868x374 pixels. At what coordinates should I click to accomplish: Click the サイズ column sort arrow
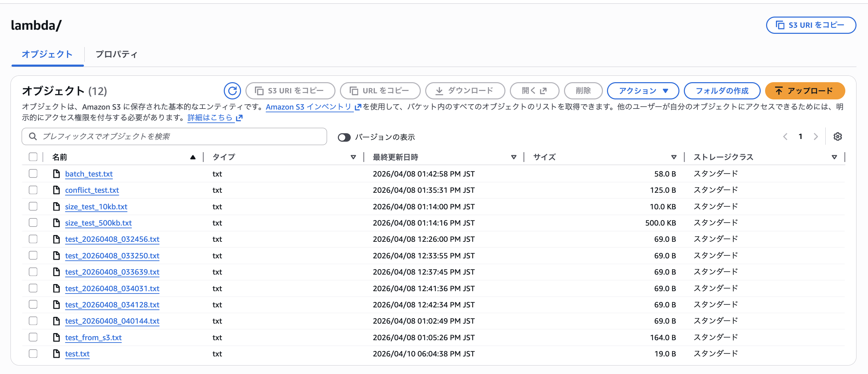674,157
